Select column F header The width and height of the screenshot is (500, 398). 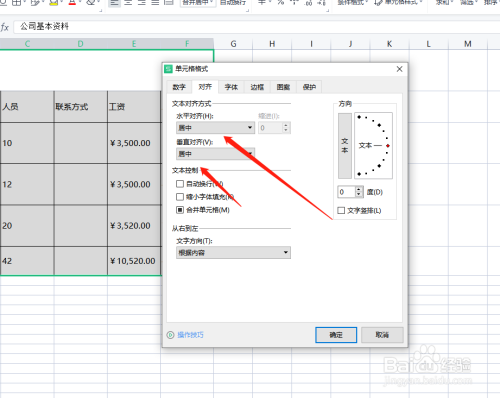coord(187,44)
